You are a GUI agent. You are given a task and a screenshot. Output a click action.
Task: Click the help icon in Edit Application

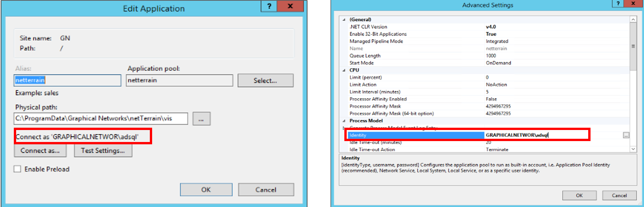(x=269, y=6)
